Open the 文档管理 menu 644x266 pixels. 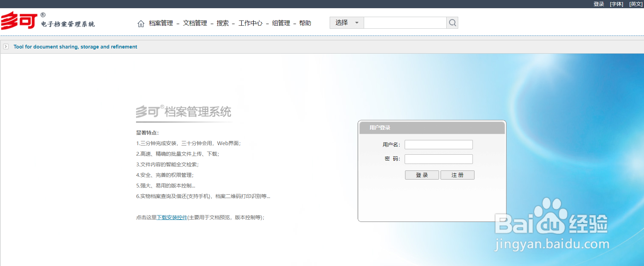coord(195,23)
